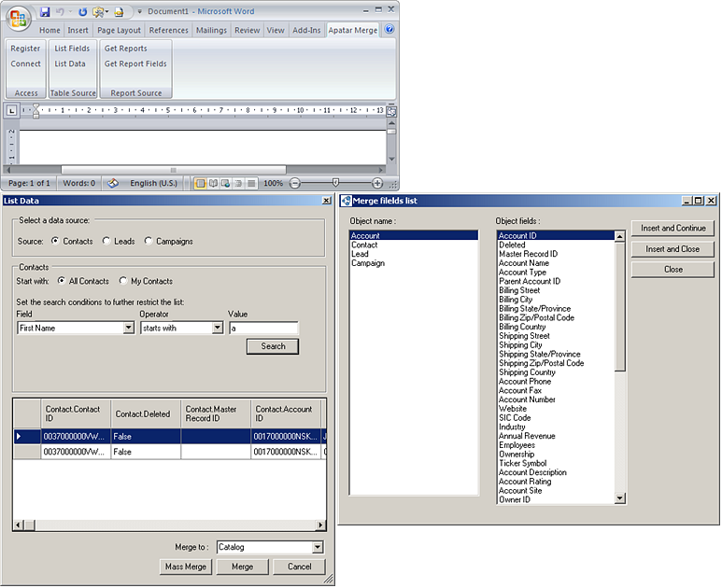This screenshot has width=722, height=588.
Task: Click the Value input field
Action: (263, 328)
